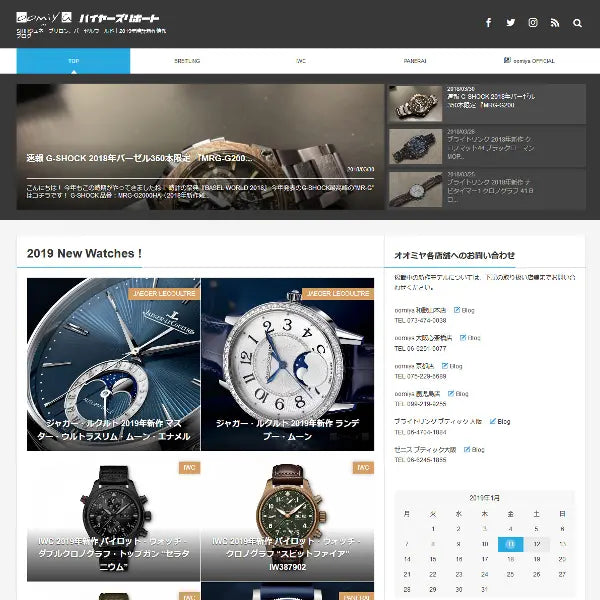Screen dimensions: 600x600
Task: Click the RSS feed icon
Action: (555, 23)
